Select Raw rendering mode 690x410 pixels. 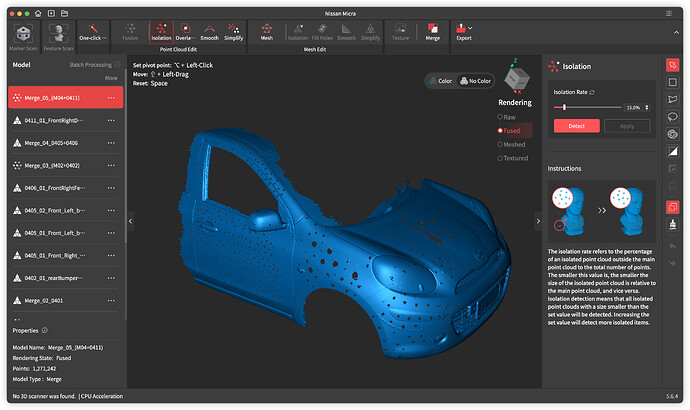506,117
